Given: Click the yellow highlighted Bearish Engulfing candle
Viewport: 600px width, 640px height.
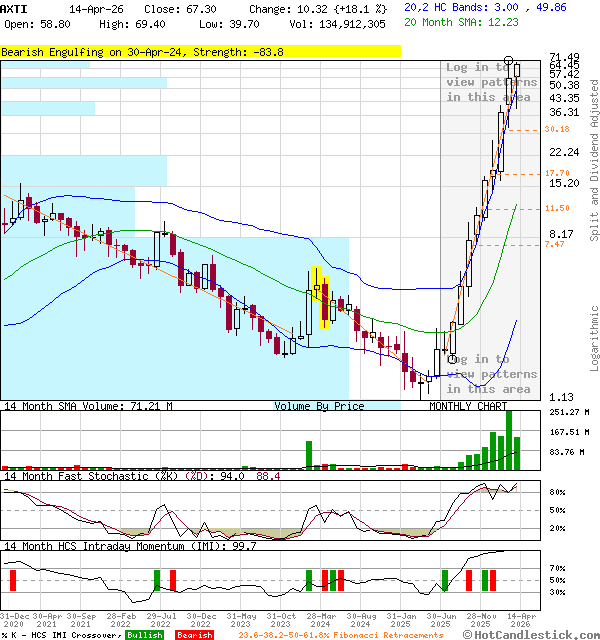Looking at the screenshot, I should click(x=322, y=297).
